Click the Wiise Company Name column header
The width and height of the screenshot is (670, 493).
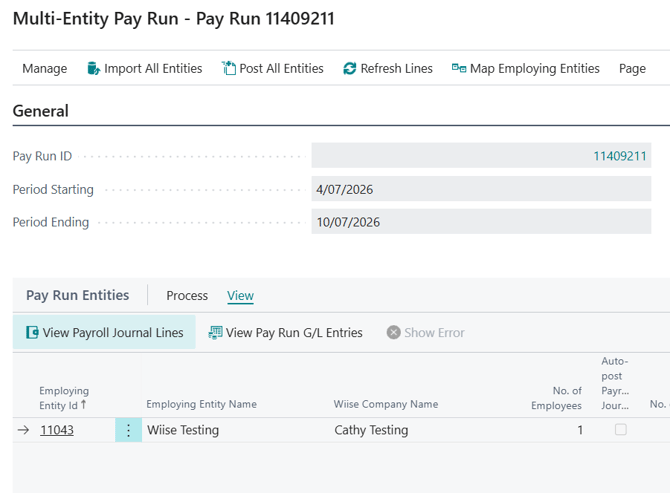[386, 404]
